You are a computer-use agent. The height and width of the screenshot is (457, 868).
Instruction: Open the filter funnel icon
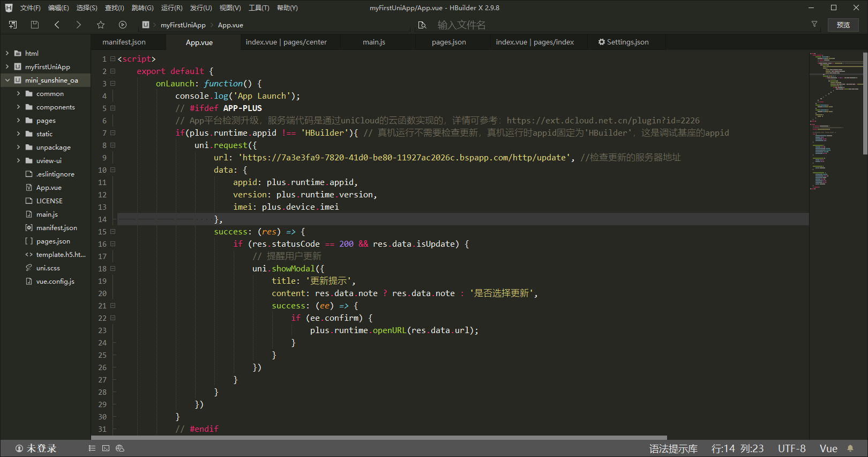[814, 24]
